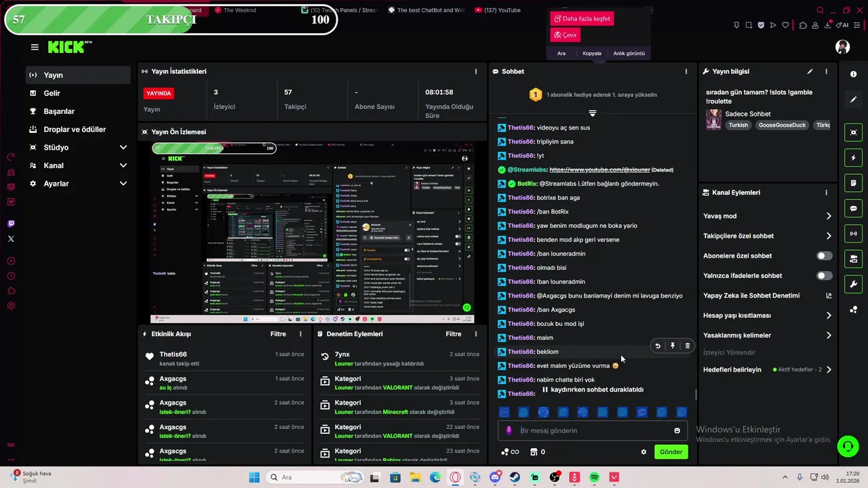
Task: Click the edit pencil in right sidebar
Action: [853, 100]
